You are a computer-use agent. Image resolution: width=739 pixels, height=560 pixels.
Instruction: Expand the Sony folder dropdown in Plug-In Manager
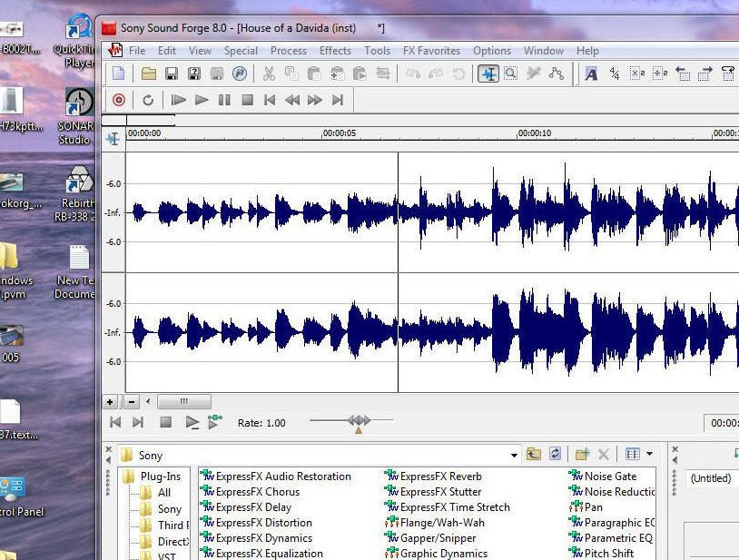click(x=514, y=455)
